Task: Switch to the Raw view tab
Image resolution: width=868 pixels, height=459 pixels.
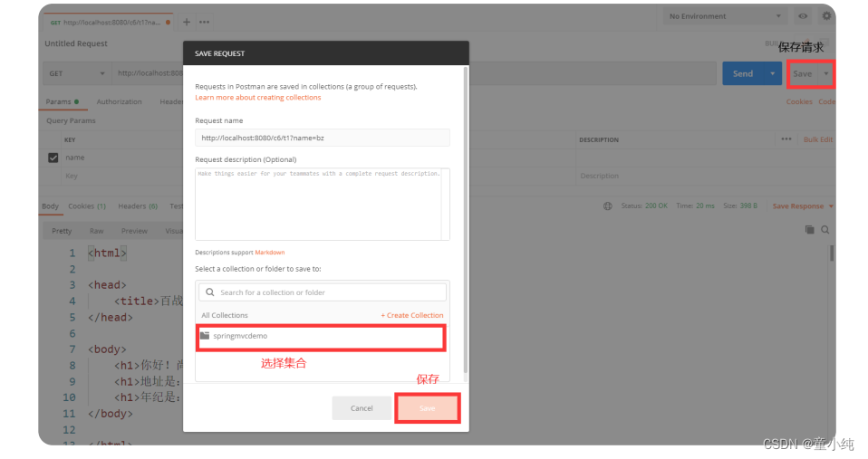Action: point(96,231)
